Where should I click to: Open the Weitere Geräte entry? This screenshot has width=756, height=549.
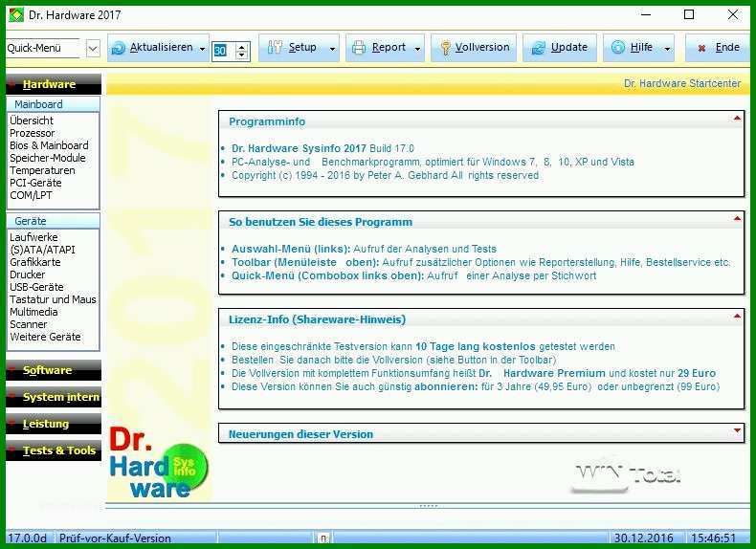[45, 337]
